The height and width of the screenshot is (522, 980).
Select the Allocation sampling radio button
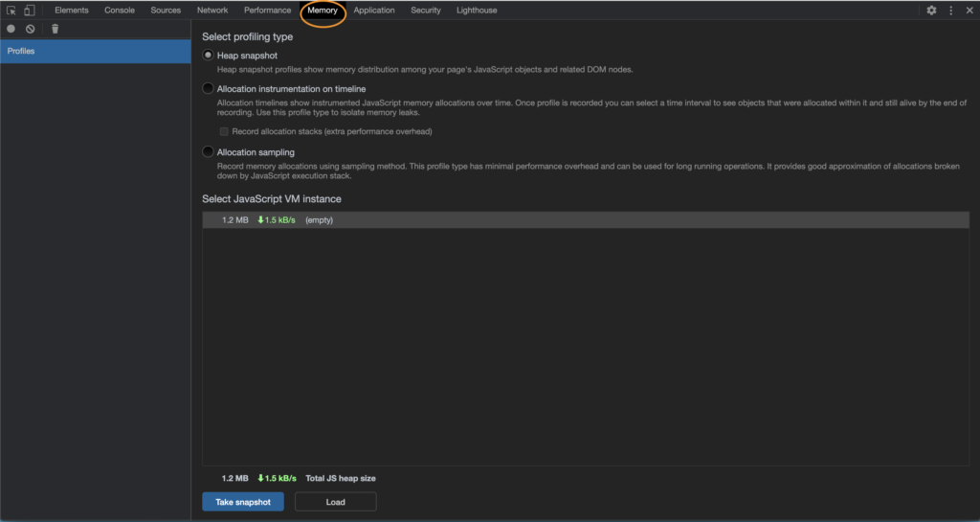(209, 152)
